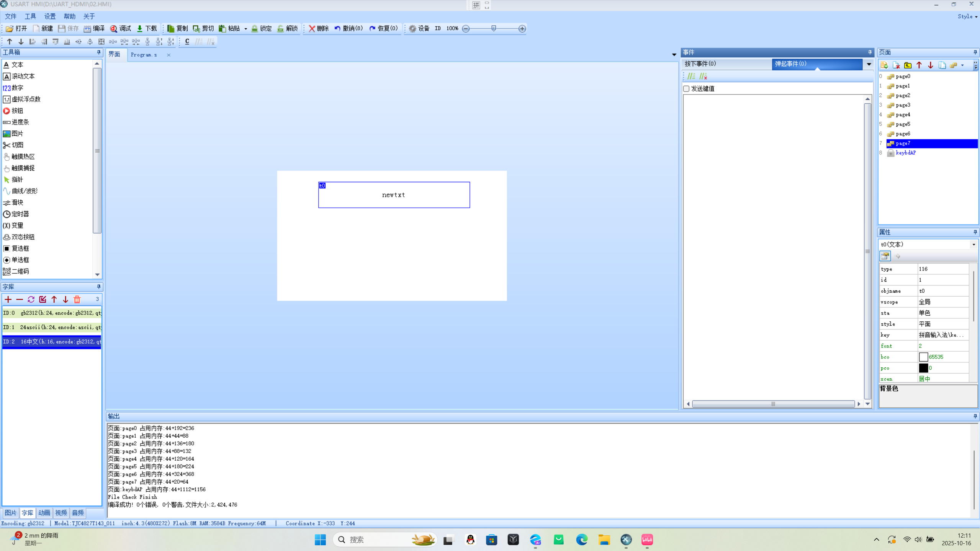Add a new page in the 页面 panel
This screenshot has height=551, width=980.
[884, 65]
